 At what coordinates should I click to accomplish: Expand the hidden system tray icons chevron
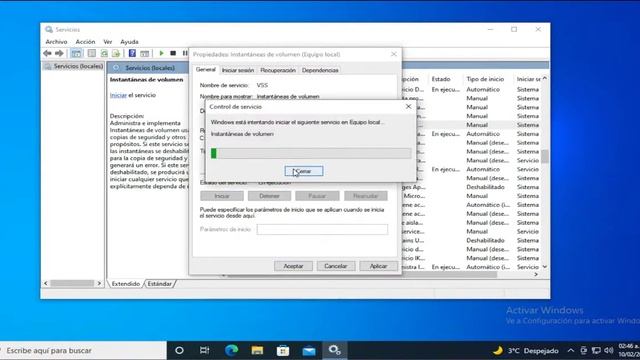tap(571, 351)
